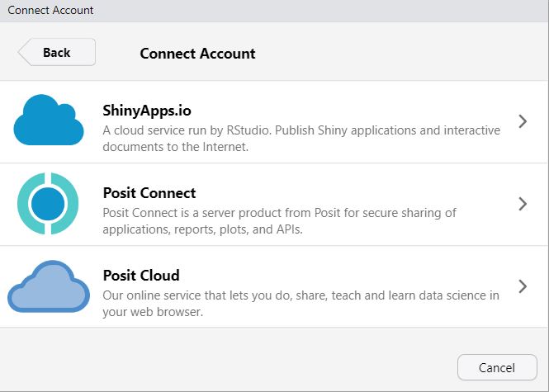549x392 pixels.
Task: Click the blue center dot of Posit Connect logo
Action: [48, 204]
